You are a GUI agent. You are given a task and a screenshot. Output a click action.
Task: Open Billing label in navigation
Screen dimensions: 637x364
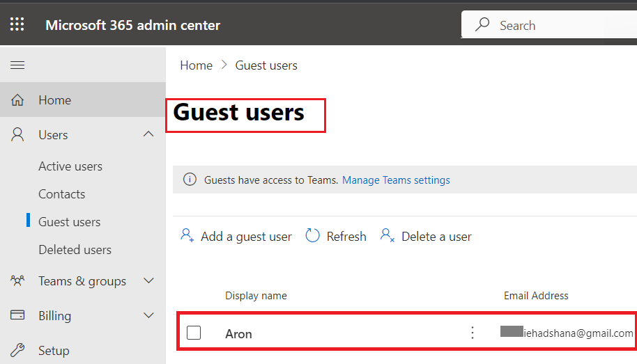click(55, 316)
